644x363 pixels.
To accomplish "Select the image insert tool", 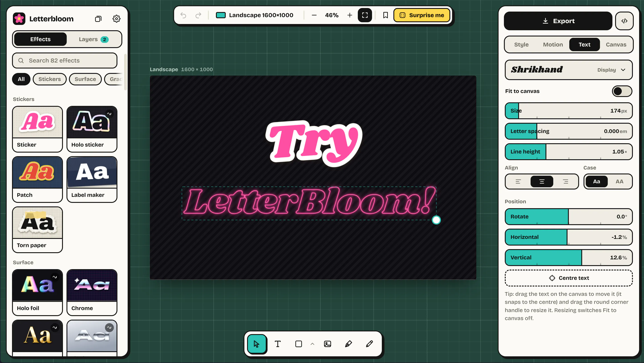I will coord(328,344).
